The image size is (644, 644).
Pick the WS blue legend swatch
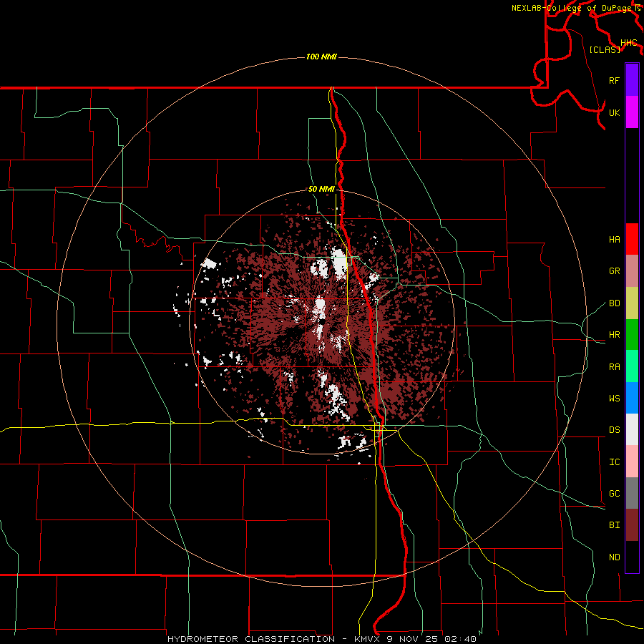click(x=632, y=398)
